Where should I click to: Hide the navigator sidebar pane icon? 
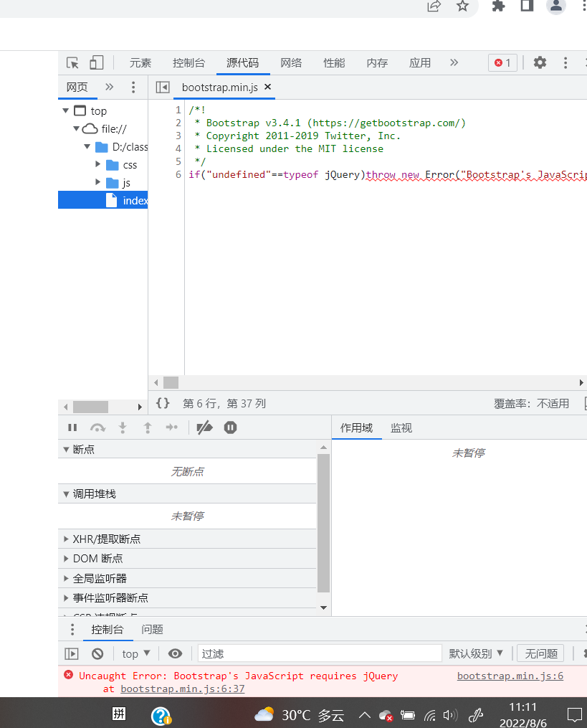(x=163, y=88)
